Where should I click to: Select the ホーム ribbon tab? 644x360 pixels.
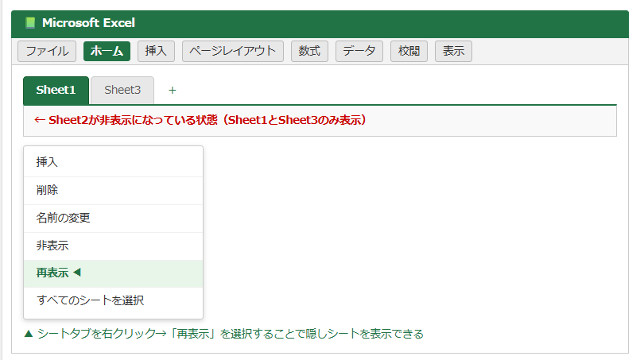tap(107, 51)
